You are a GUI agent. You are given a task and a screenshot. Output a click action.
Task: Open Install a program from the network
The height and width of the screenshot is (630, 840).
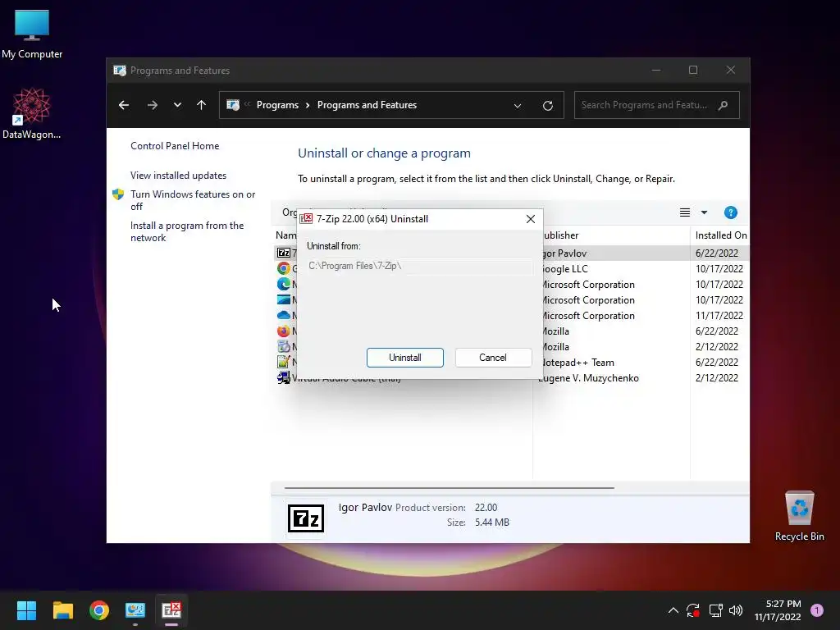[x=187, y=231]
